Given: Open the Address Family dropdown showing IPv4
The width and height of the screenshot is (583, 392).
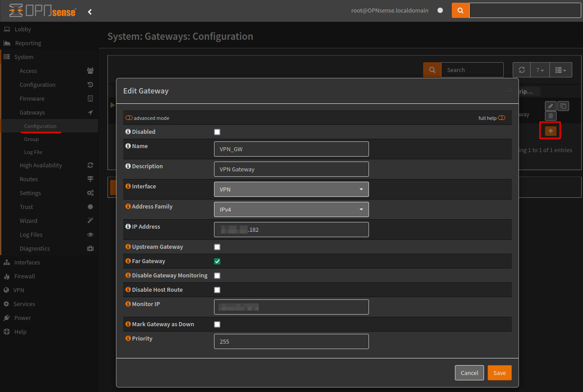Looking at the screenshot, I should [291, 209].
